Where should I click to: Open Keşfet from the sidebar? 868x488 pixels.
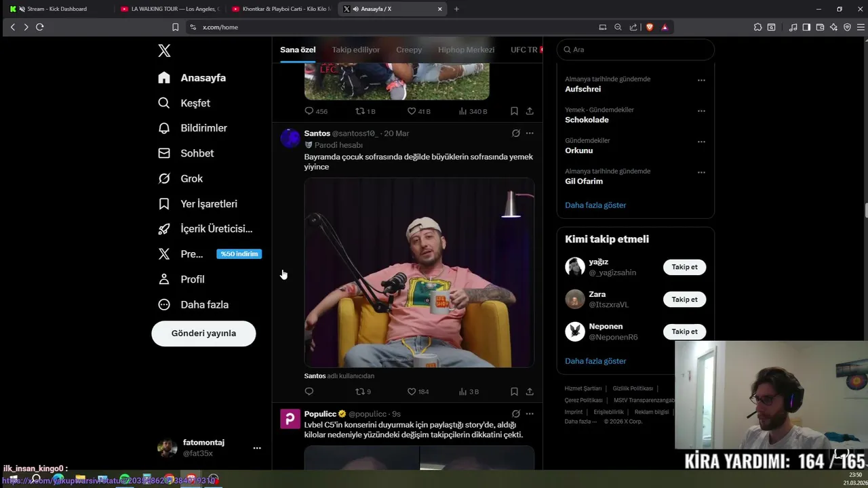[184, 103]
